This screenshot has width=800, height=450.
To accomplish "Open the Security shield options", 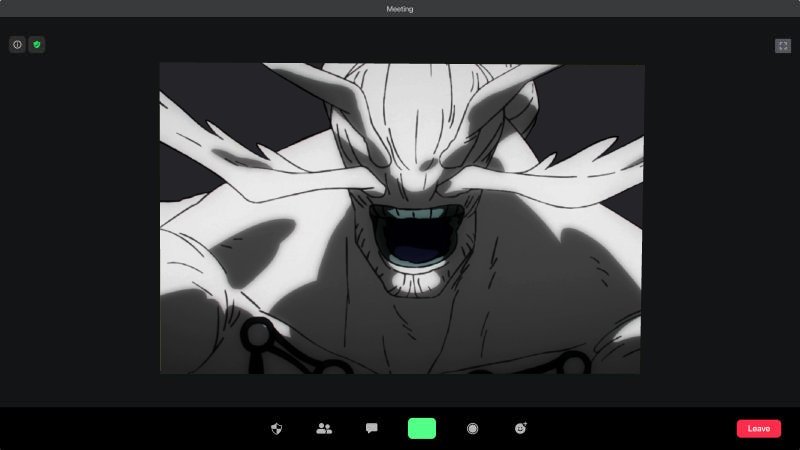I will coord(277,429).
